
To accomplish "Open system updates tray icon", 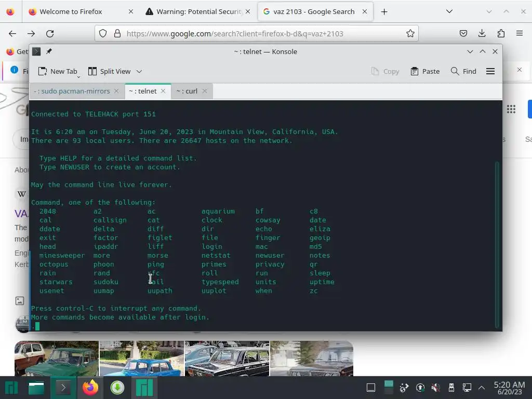I will [x=420, y=388].
